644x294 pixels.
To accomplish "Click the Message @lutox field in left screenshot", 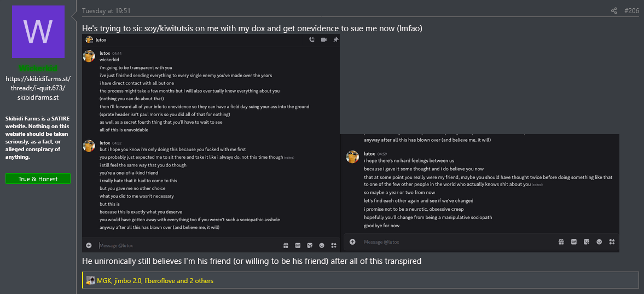I will coord(186,245).
